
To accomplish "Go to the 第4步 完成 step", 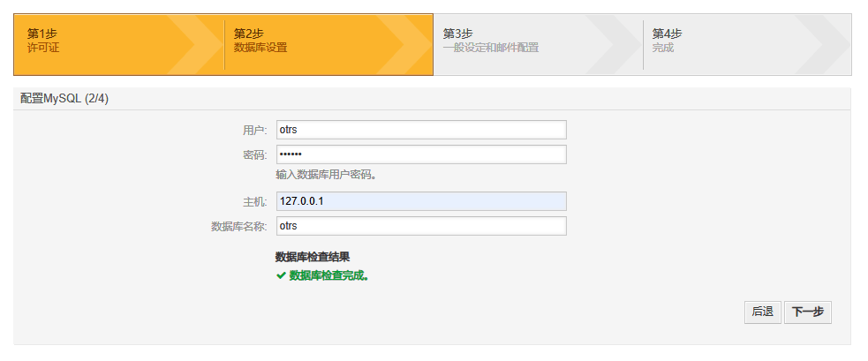I will tap(747, 45).
